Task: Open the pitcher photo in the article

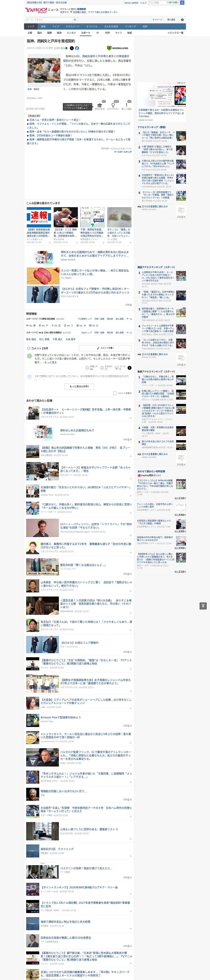Action: [44, 70]
